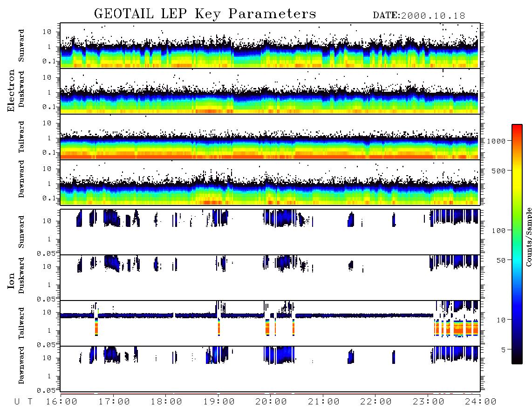Click the "20:00" time tick label

tap(272, 402)
